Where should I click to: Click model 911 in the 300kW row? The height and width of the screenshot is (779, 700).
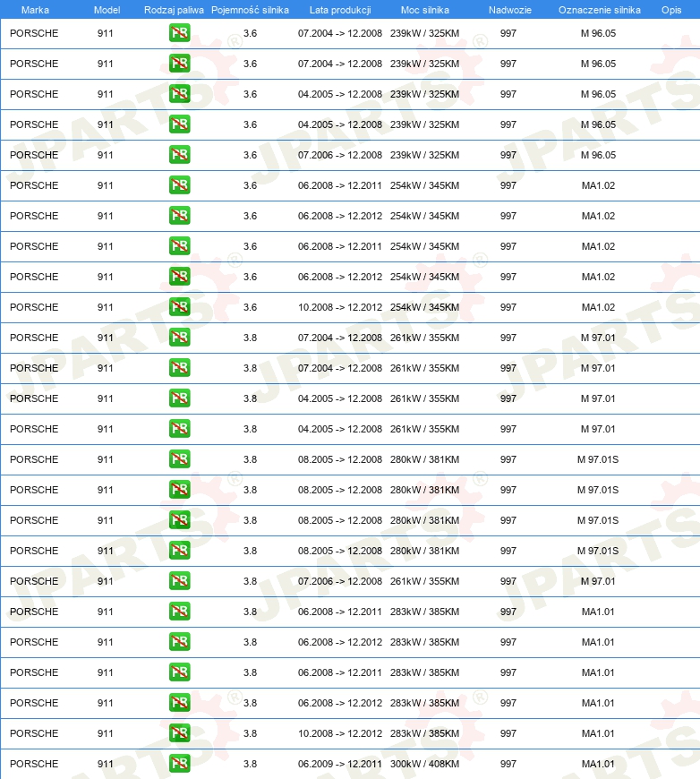(105, 764)
